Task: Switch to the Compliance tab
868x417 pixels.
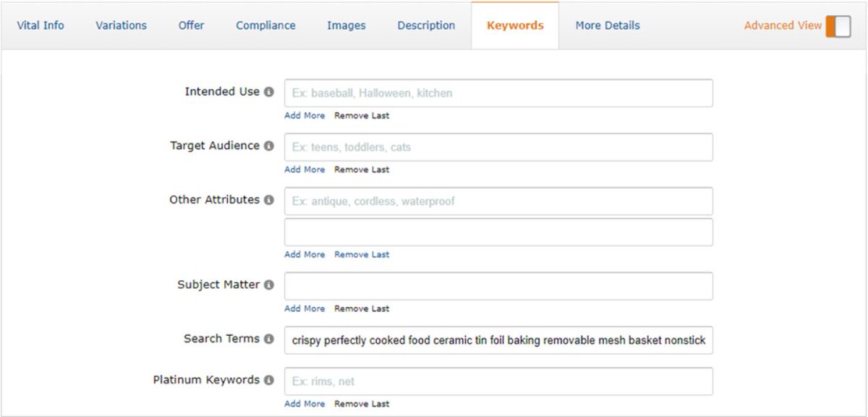Action: (265, 25)
